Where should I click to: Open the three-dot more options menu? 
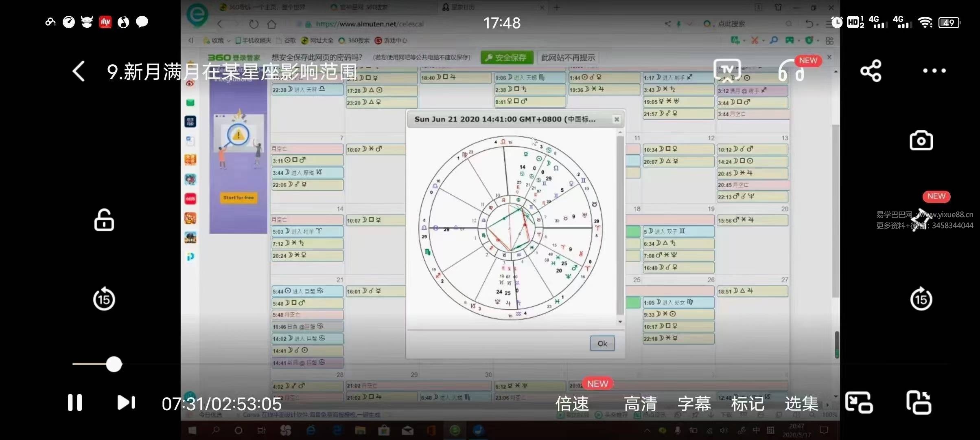[934, 71]
